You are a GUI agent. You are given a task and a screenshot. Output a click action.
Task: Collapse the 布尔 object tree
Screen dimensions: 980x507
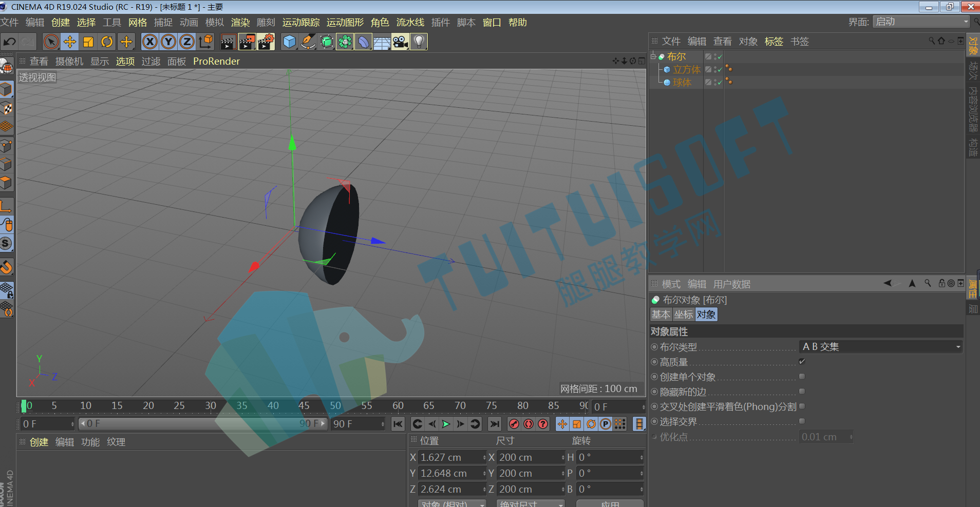click(653, 55)
